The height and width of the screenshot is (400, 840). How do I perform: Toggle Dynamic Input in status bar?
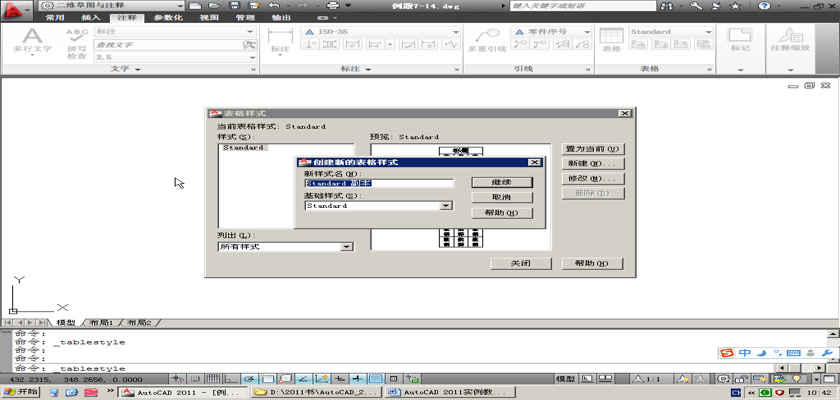click(340, 379)
